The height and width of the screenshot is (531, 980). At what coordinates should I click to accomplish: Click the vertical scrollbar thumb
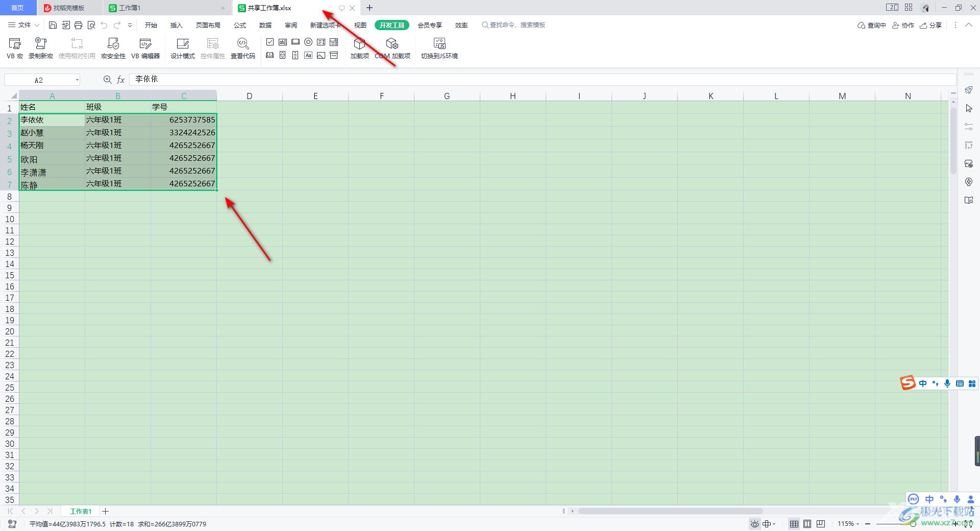(x=953, y=140)
